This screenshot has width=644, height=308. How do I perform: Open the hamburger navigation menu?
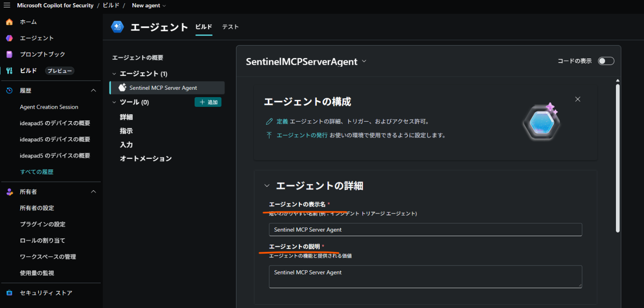point(7,6)
